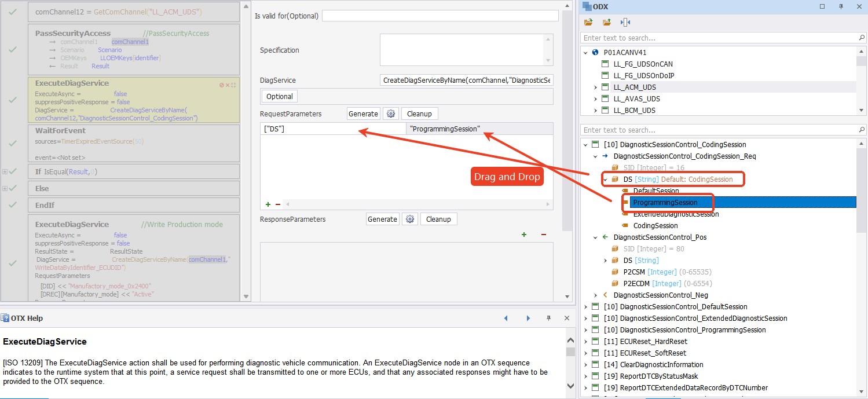Select the ProgrammingSession value in ODX tree
Image resolution: width=868 pixels, height=399 pixels.
(665, 202)
